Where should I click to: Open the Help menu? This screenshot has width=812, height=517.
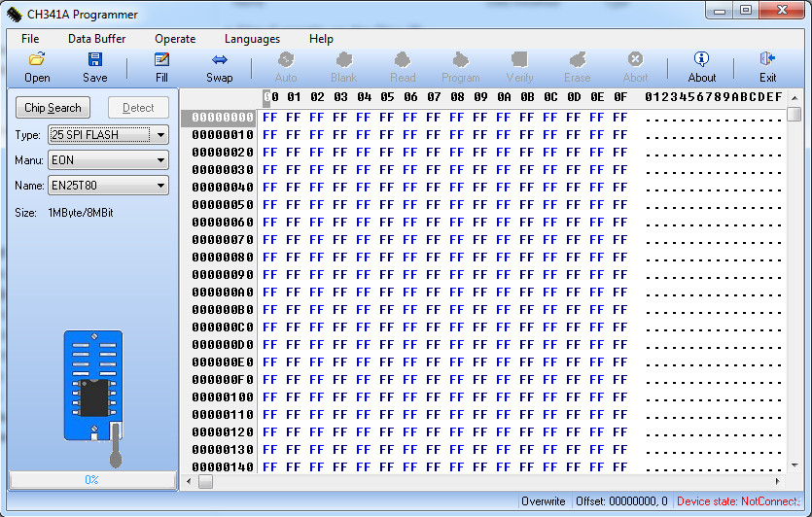[x=321, y=39]
